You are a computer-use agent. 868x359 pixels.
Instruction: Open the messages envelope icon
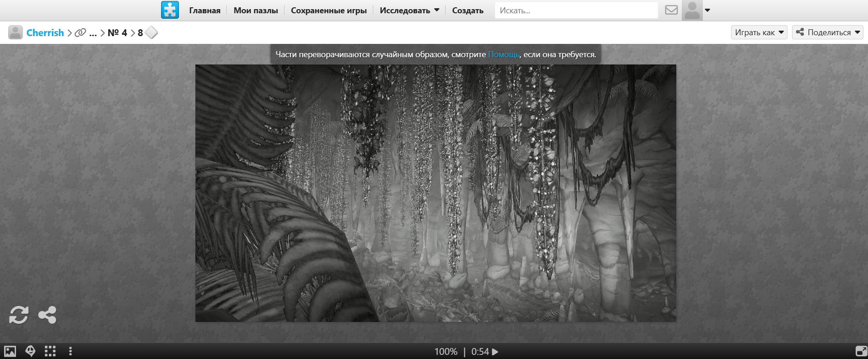click(x=671, y=10)
